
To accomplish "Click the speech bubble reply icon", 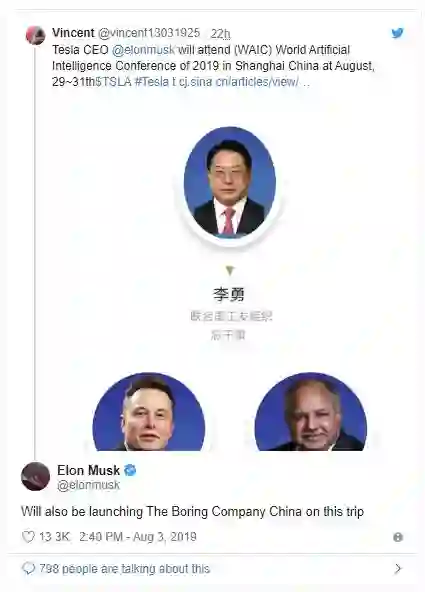I will [28, 569].
